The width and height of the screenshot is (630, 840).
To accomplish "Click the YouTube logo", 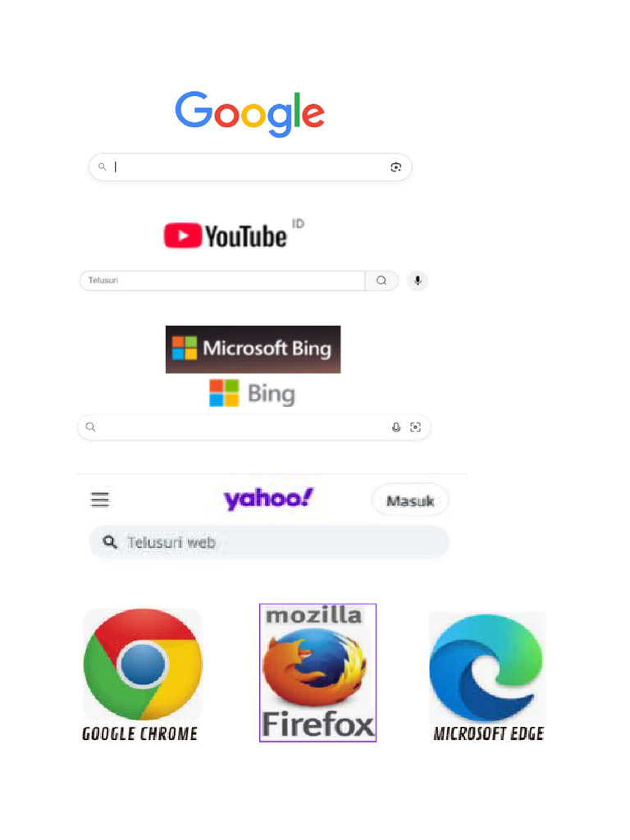I will [234, 235].
